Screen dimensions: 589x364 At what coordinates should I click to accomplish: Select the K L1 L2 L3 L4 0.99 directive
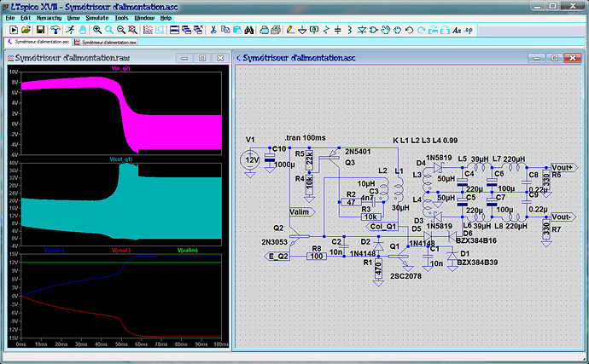425,141
